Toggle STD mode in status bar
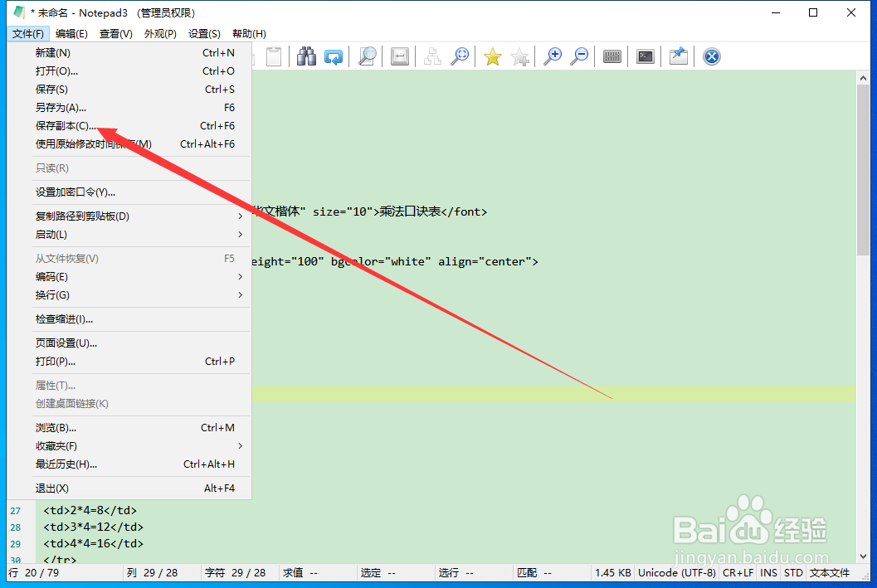Screen dimensions: 877x588 click(x=793, y=573)
